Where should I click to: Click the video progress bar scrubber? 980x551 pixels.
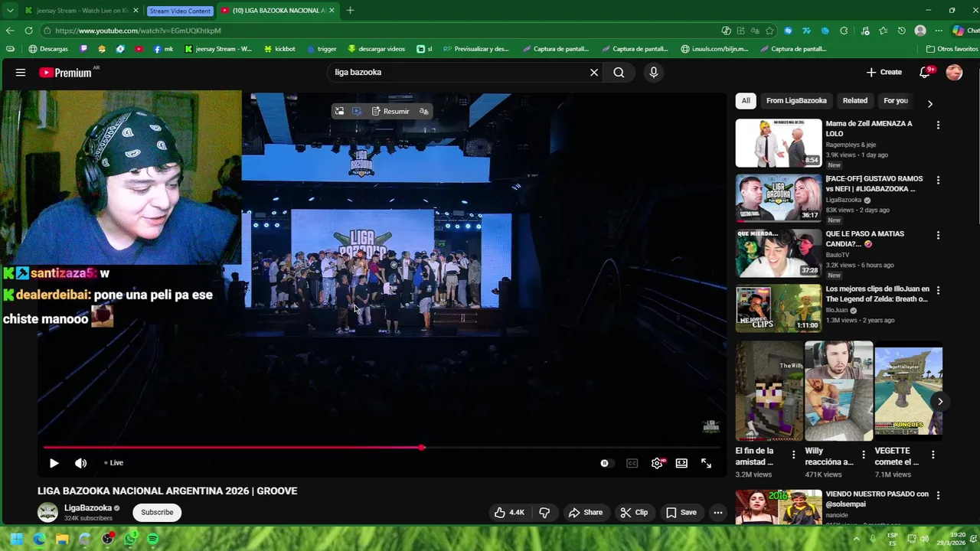[421, 447]
